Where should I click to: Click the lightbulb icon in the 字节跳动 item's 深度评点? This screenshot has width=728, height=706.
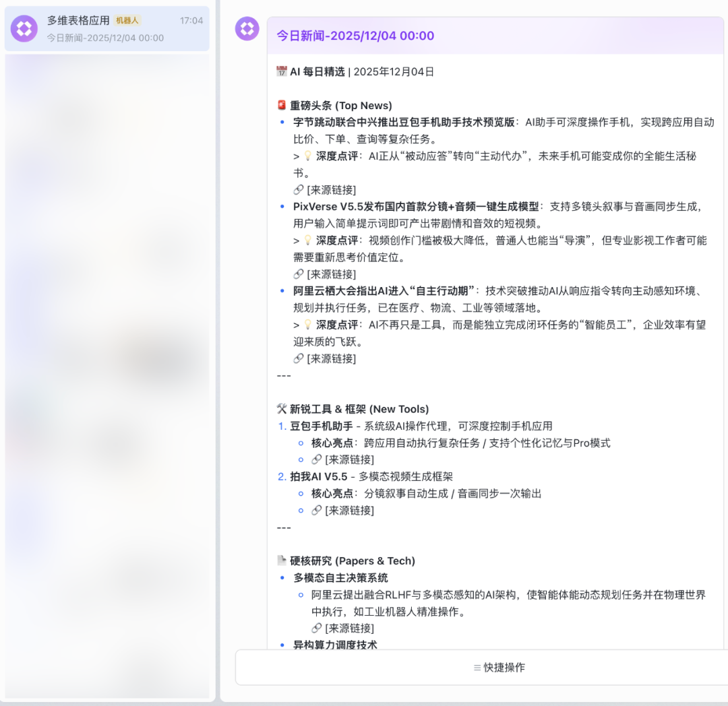point(308,156)
